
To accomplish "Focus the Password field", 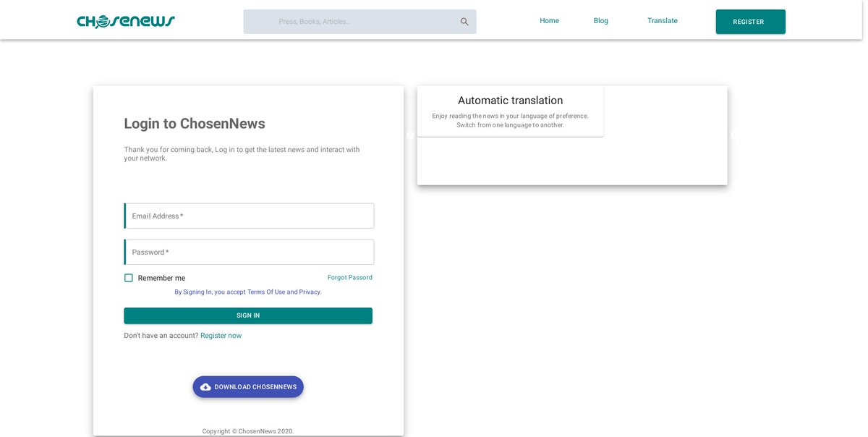I will (x=250, y=252).
